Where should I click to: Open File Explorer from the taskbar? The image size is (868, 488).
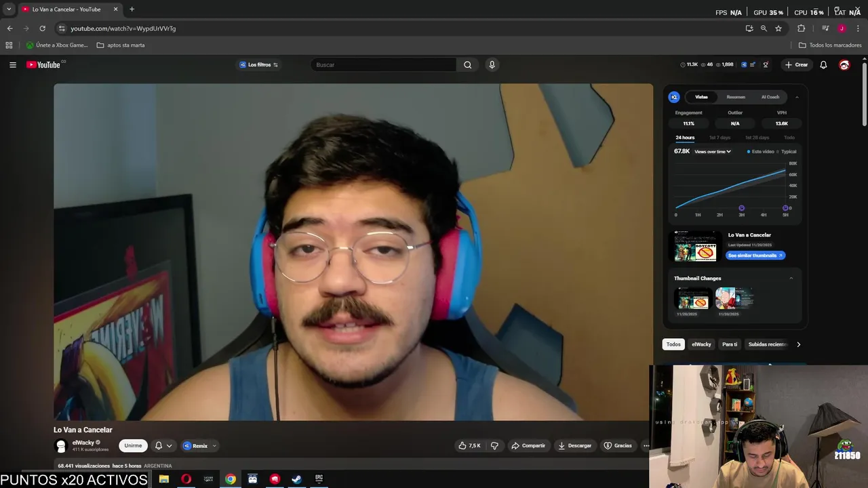tap(164, 479)
